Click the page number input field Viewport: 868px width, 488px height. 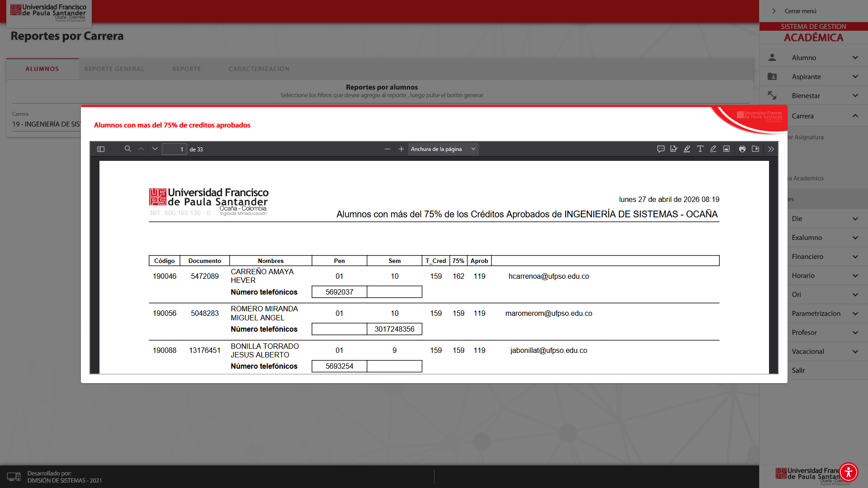pos(175,149)
